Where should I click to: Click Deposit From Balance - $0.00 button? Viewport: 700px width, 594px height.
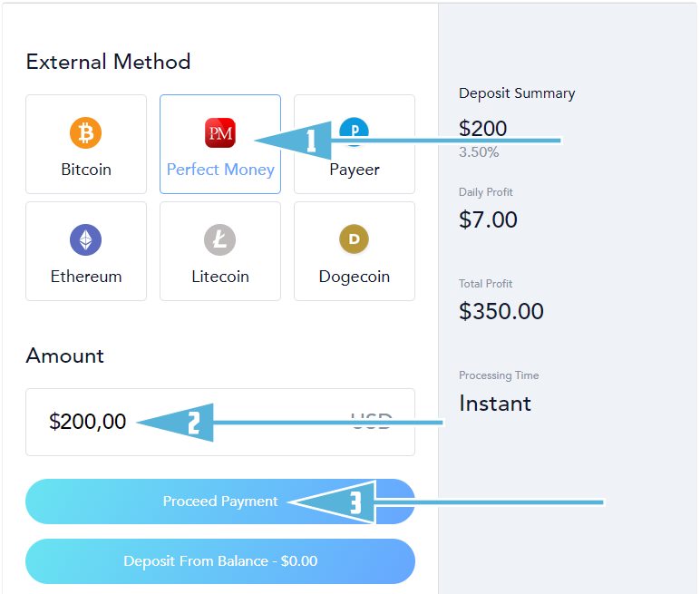pyautogui.click(x=220, y=561)
